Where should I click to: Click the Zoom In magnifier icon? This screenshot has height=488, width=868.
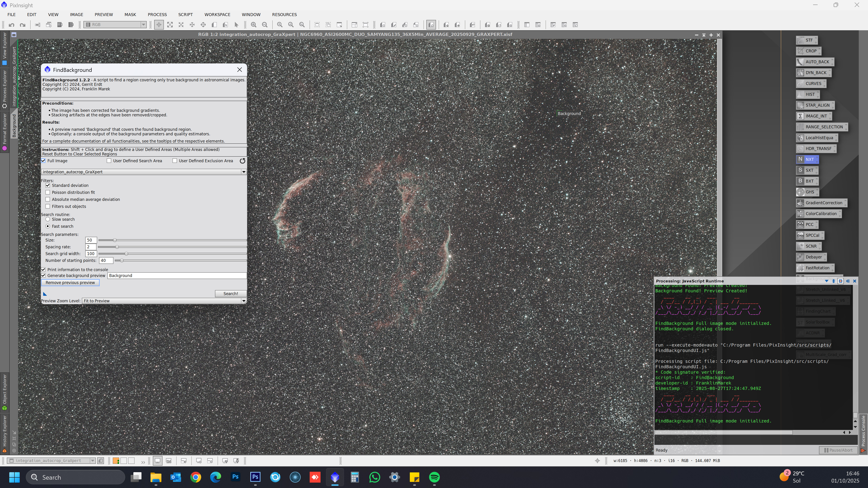tap(254, 25)
